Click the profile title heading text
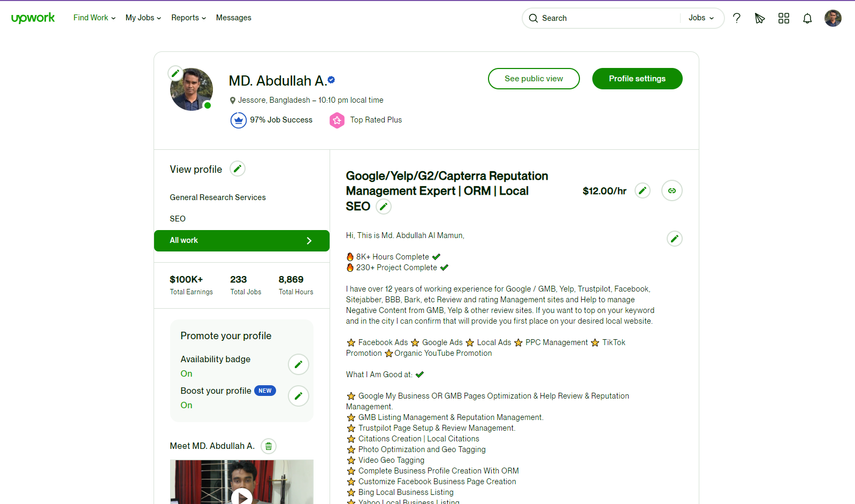The height and width of the screenshot is (504, 855). click(x=447, y=191)
